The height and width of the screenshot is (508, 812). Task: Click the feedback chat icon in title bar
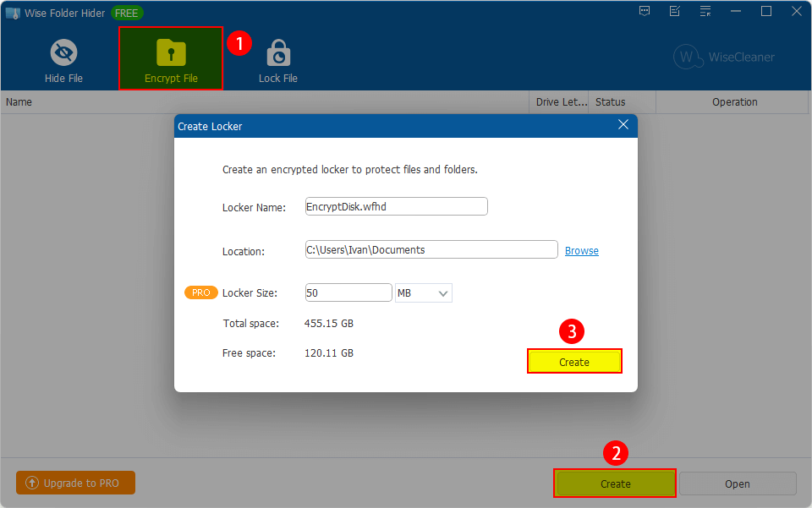tap(645, 11)
